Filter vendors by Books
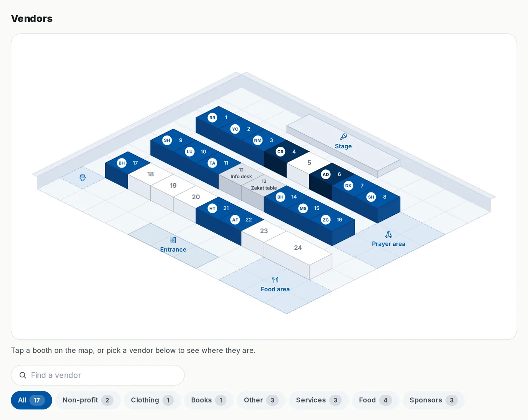The width and height of the screenshot is (528, 420). point(209,400)
